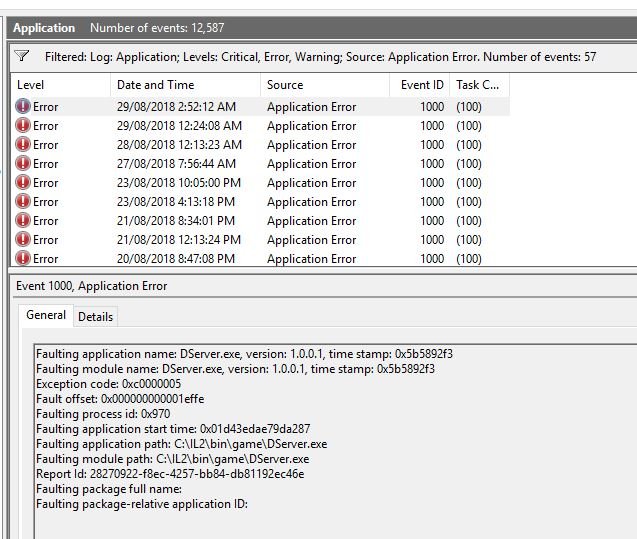Click error icon for 28/08/2018 12:13:23 AM event
The width and height of the screenshot is (637, 539).
(23, 145)
